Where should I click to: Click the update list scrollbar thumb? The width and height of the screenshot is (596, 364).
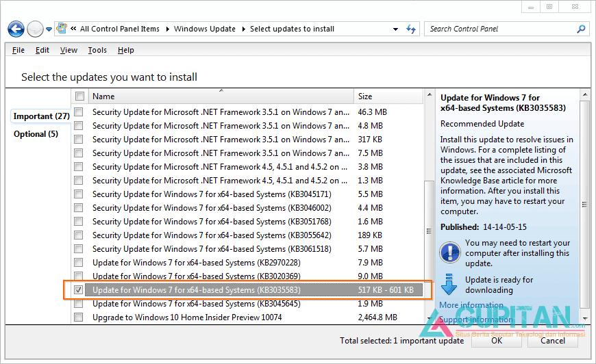[x=429, y=231]
